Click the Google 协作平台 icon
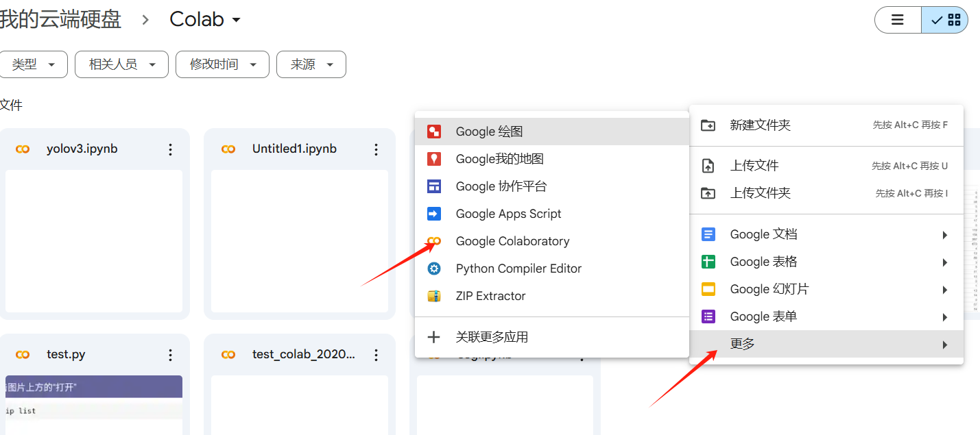 tap(433, 186)
